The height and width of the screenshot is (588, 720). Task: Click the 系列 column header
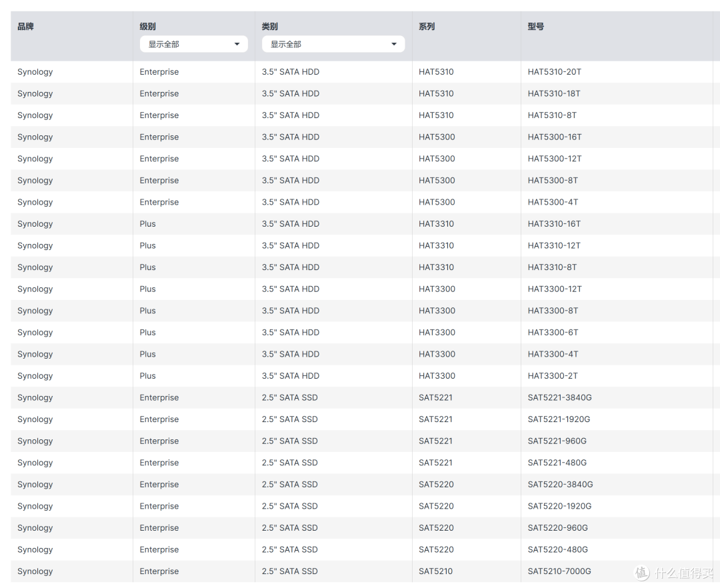click(427, 26)
